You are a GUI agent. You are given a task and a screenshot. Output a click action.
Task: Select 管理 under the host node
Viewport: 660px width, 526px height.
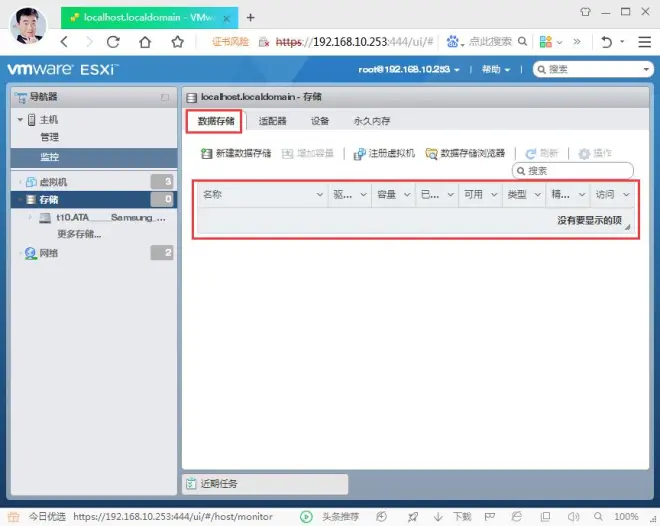[x=49, y=137]
